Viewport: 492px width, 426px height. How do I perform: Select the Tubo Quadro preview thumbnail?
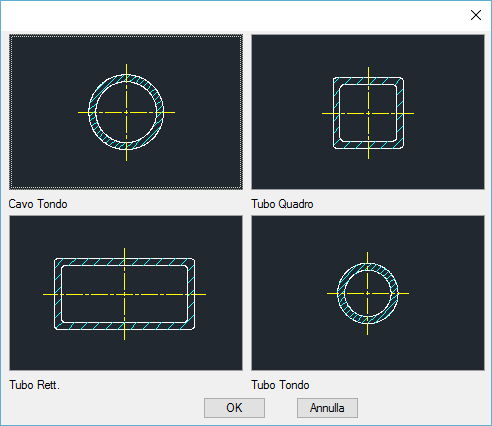click(x=368, y=112)
